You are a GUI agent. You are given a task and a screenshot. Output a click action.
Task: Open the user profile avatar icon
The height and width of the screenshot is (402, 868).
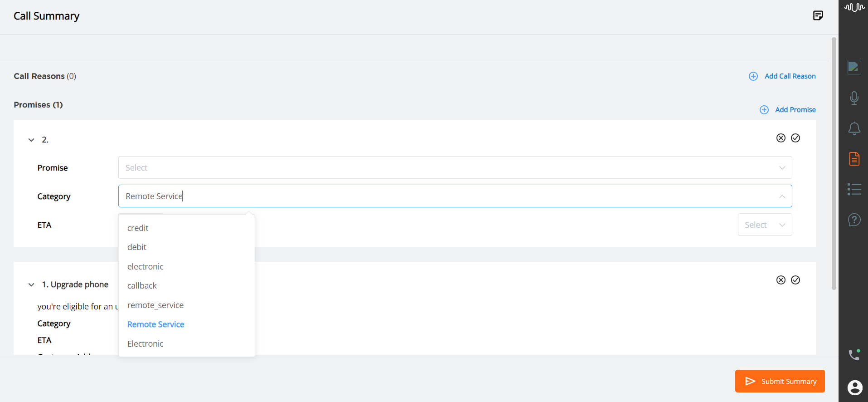point(855,387)
